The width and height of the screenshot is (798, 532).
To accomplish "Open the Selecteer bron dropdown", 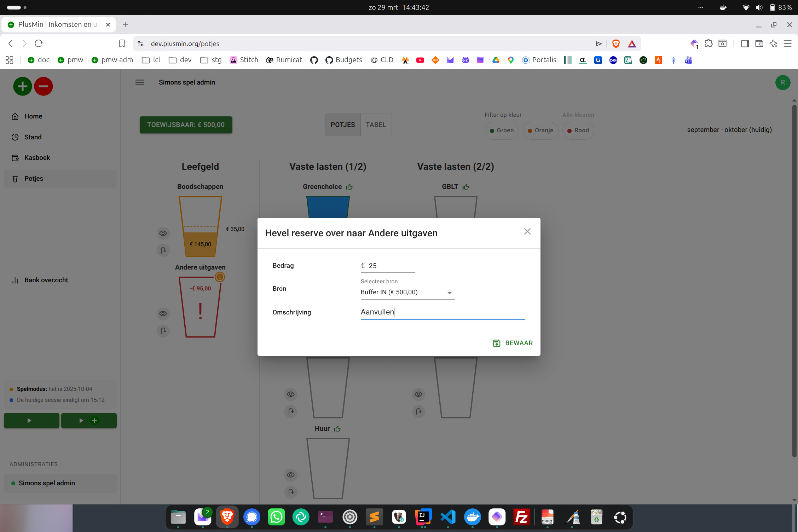I will 407,292.
